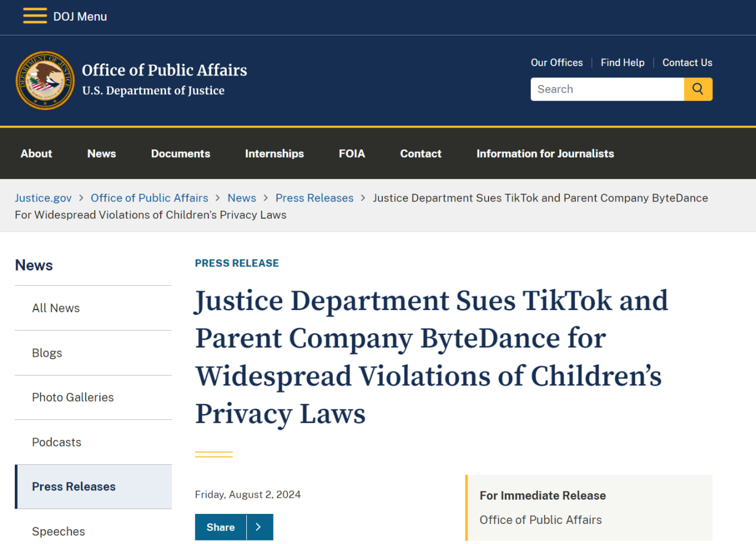This screenshot has height=544, width=756.
Task: Open the Documents nav item
Action: pos(181,154)
